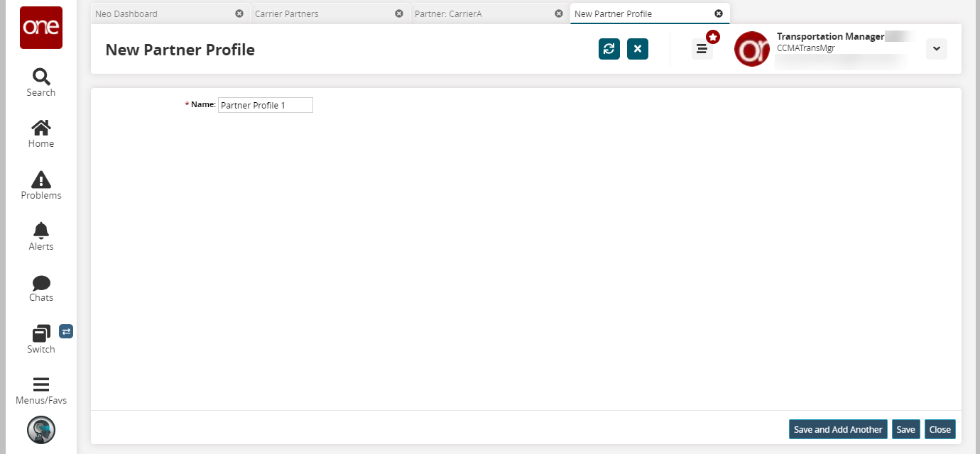This screenshot has height=454, width=980.
Task: Click the Name input field
Action: [x=266, y=105]
